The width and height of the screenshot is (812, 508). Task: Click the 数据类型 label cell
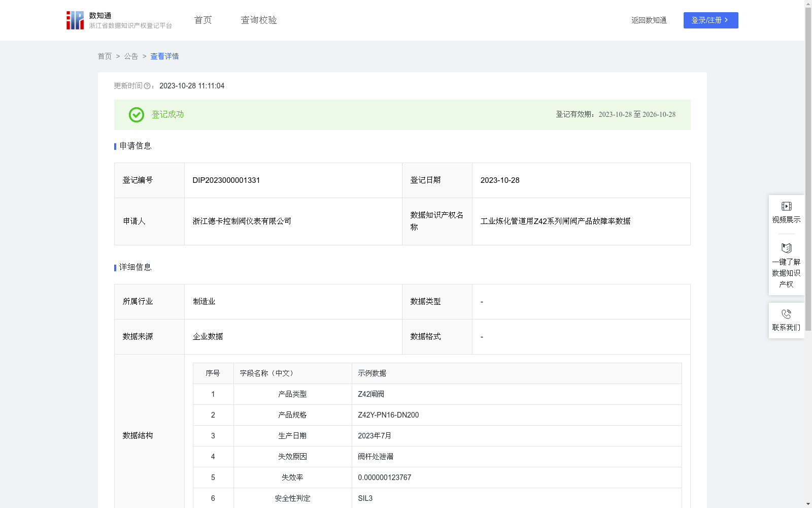437,302
